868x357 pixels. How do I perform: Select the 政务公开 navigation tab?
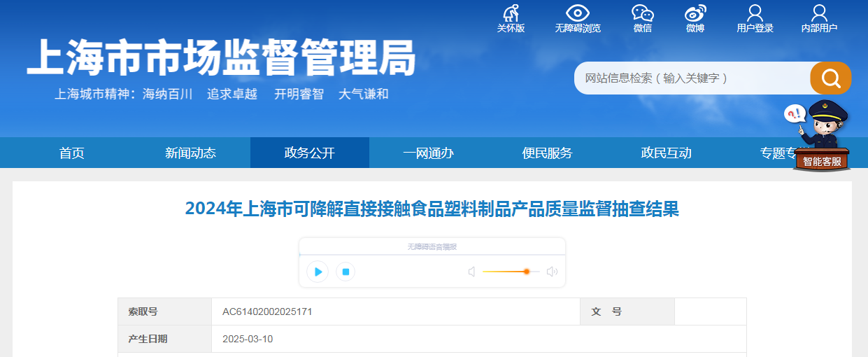[x=310, y=153]
